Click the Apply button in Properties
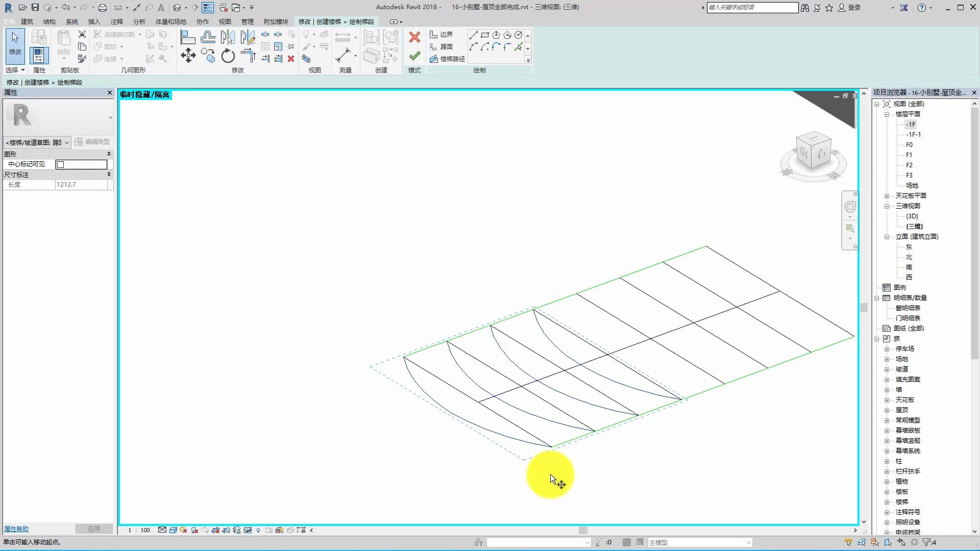The image size is (980, 551). [x=94, y=529]
